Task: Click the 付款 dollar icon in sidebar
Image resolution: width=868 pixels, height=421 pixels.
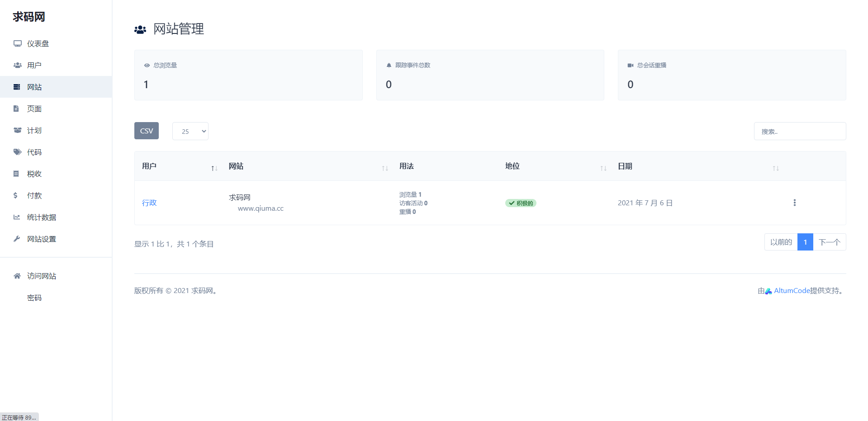Action: click(x=15, y=195)
